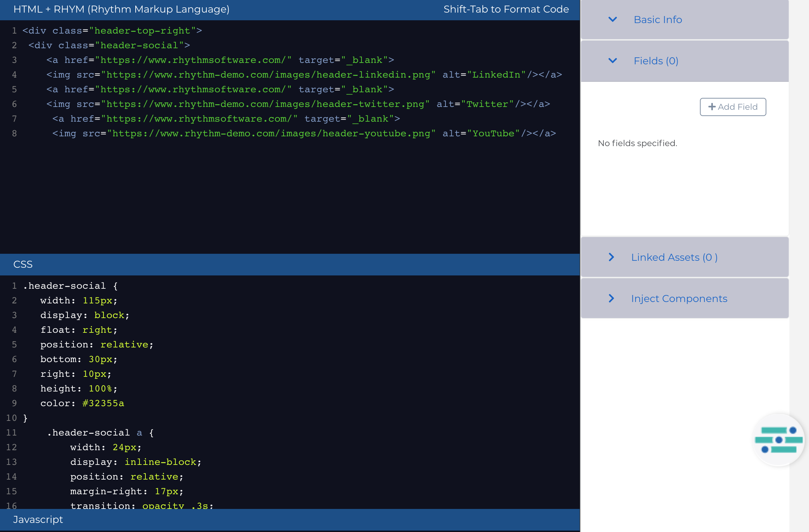This screenshot has height=532, width=809.
Task: Collapse the Basic Info section chevron
Action: pyautogui.click(x=613, y=20)
